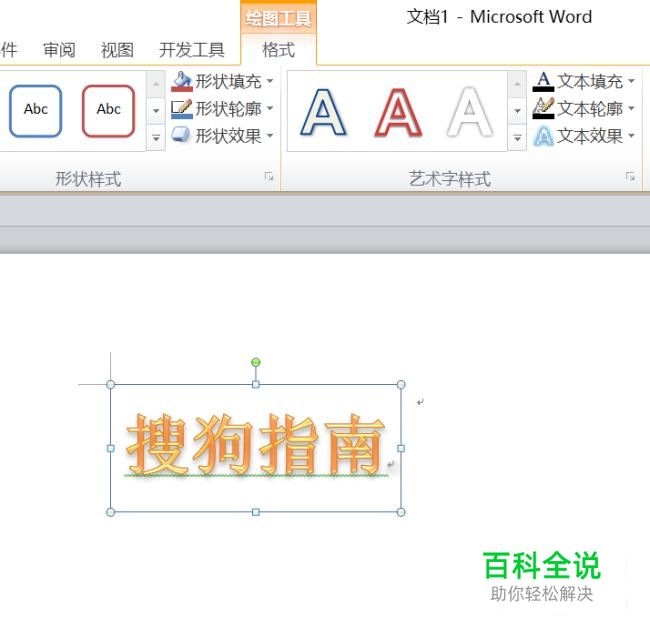Expand the shape styles gallery (more button)
The width and height of the screenshot is (650, 637).
click(156, 138)
